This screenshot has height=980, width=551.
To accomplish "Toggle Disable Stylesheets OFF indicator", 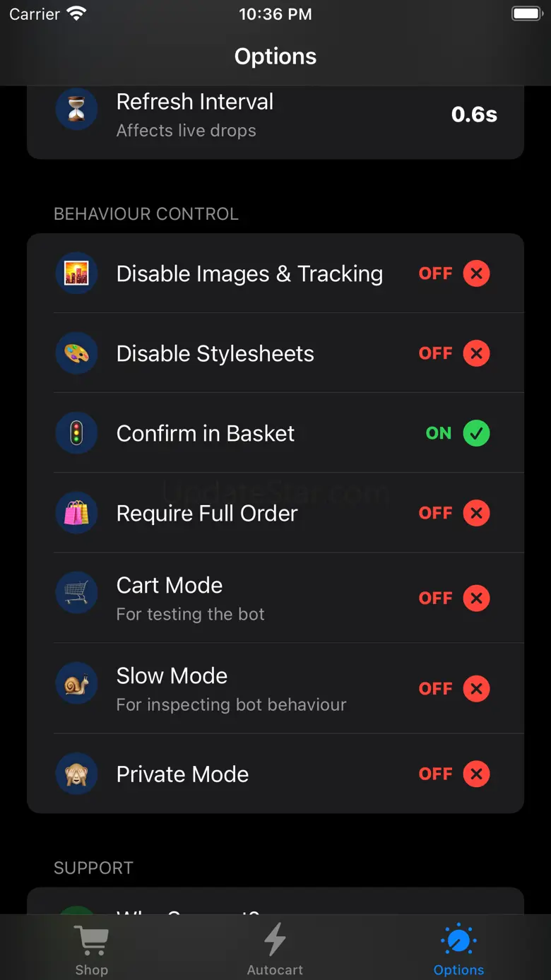I will [435, 353].
